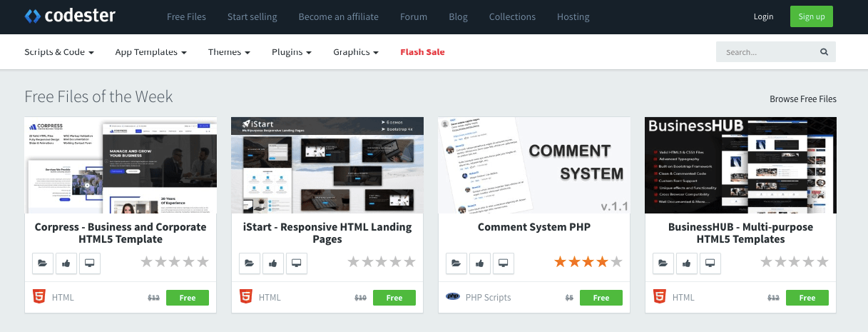
Task: Open Free Files in top navigation
Action: (186, 16)
